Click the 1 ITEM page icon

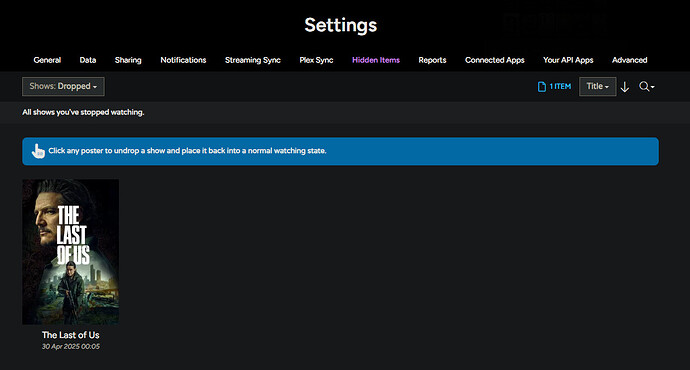click(542, 87)
